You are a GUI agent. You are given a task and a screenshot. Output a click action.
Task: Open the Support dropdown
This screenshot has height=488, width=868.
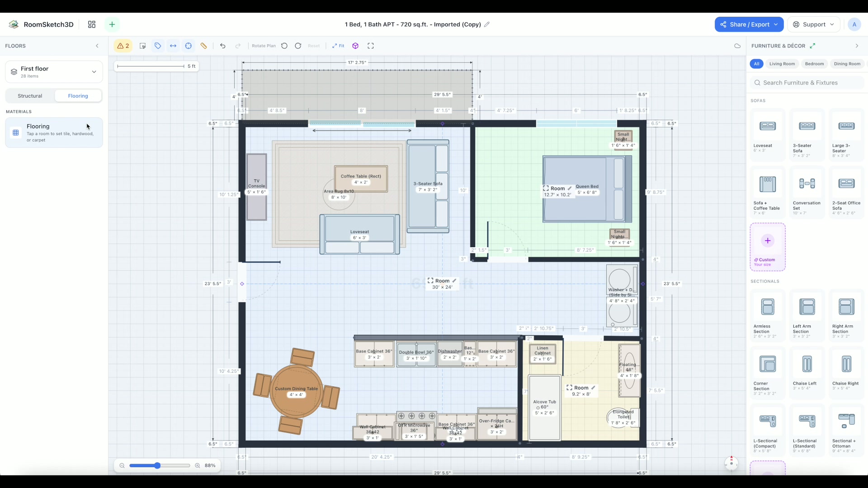click(814, 24)
